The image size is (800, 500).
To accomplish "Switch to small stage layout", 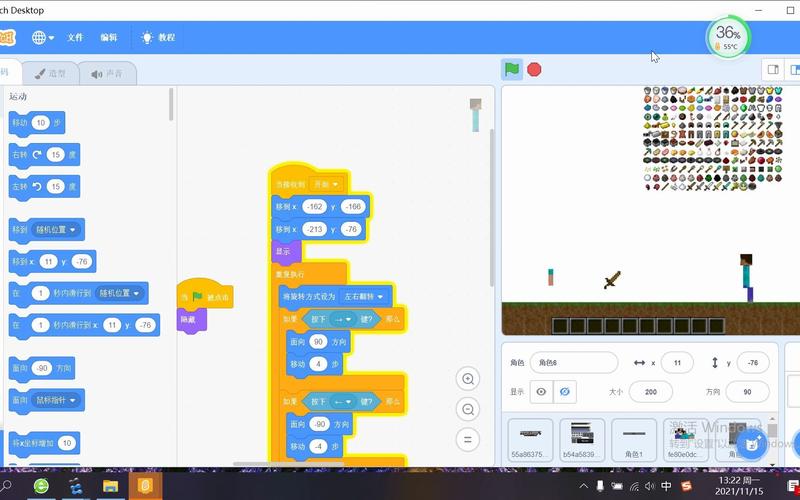I will pos(773,70).
